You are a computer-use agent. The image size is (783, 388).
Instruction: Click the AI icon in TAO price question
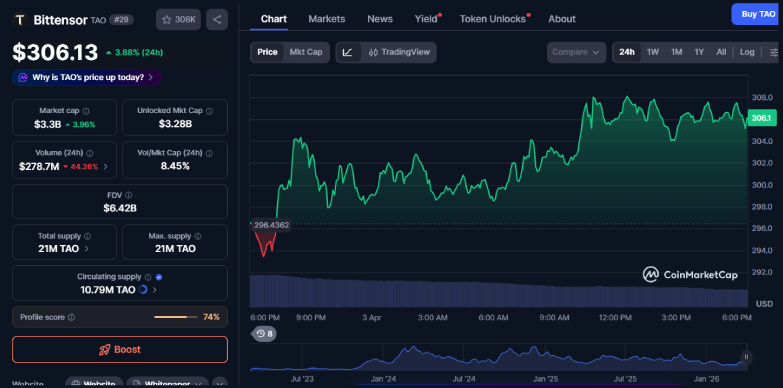22,77
